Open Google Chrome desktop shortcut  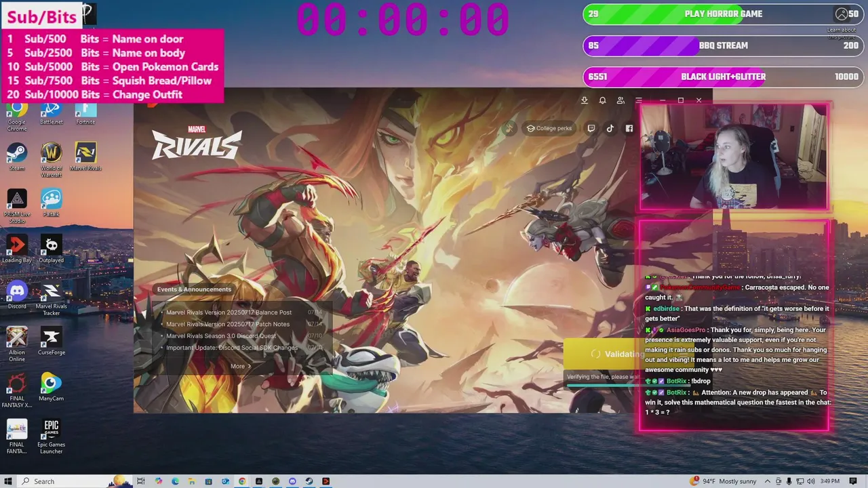tap(17, 115)
